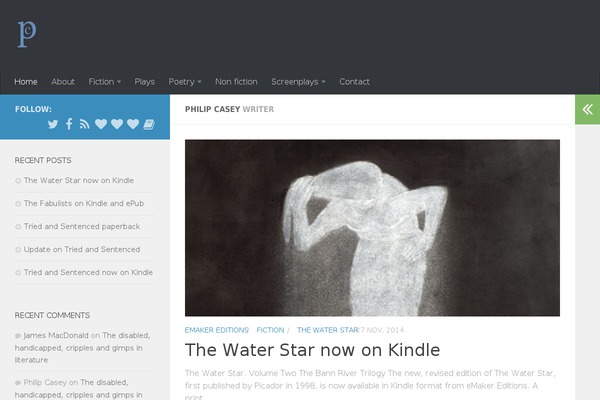600x400 pixels.
Task: Open 'The Fabulists on Kindle and ePub' post
Action: tap(84, 203)
